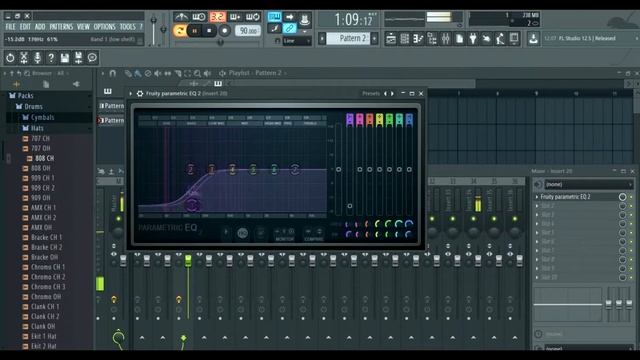This screenshot has width=640, height=360.
Task: Toggle wait for input to start playing
Action: click(199, 17)
